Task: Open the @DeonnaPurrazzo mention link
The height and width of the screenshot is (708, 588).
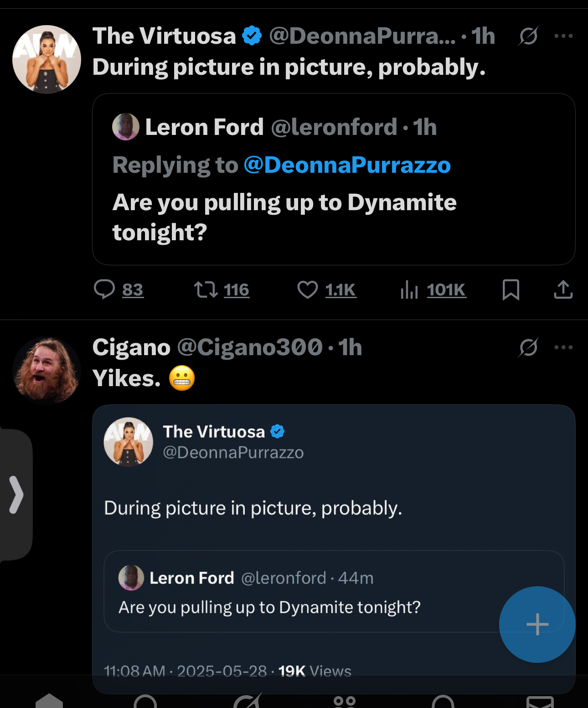Action: coord(347,165)
